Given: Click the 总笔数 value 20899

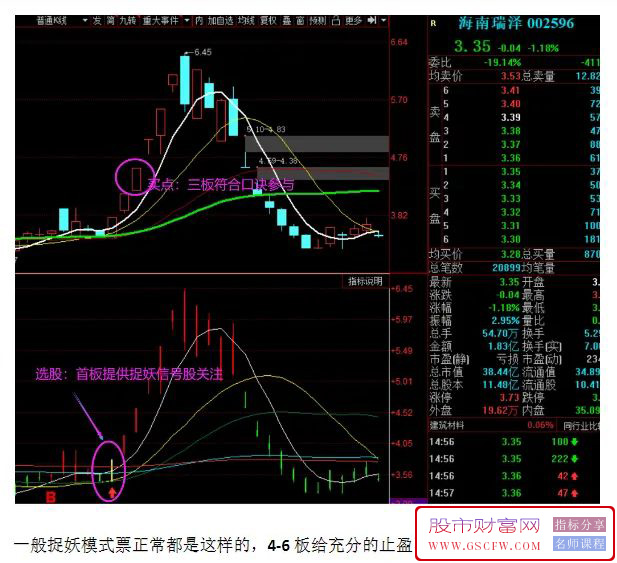Looking at the screenshot, I should tap(506, 268).
